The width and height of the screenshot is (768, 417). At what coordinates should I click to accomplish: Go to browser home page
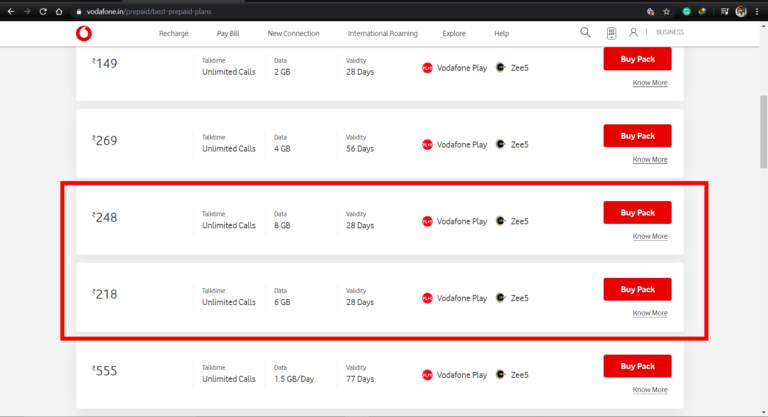(x=59, y=11)
